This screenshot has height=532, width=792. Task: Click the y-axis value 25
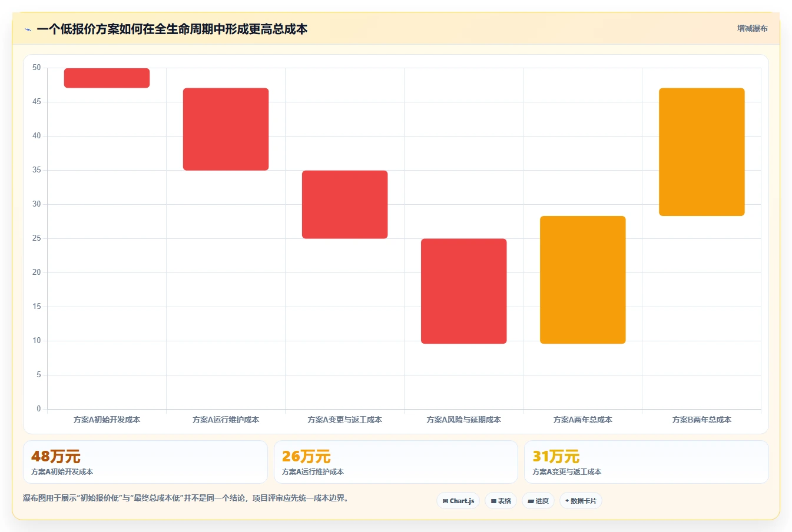tap(37, 238)
